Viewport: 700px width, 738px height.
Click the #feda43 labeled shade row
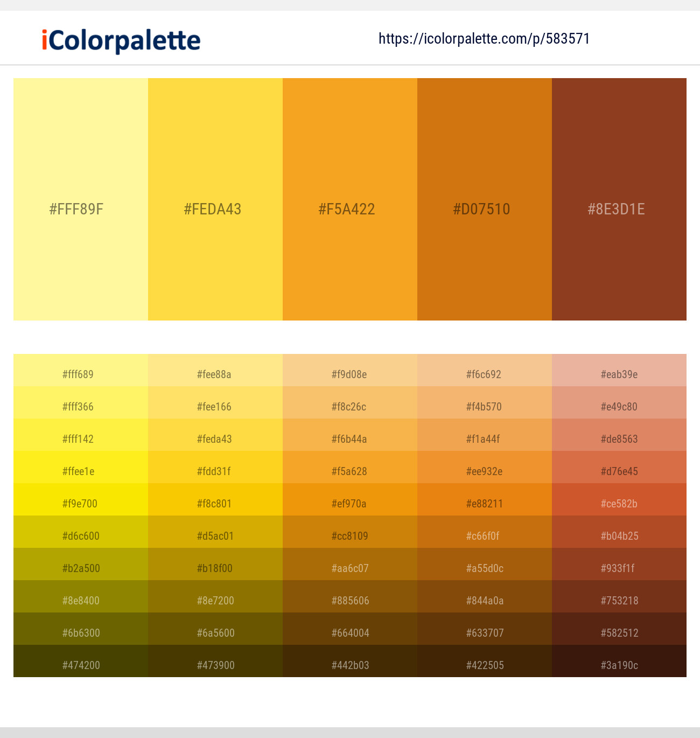[x=215, y=438]
